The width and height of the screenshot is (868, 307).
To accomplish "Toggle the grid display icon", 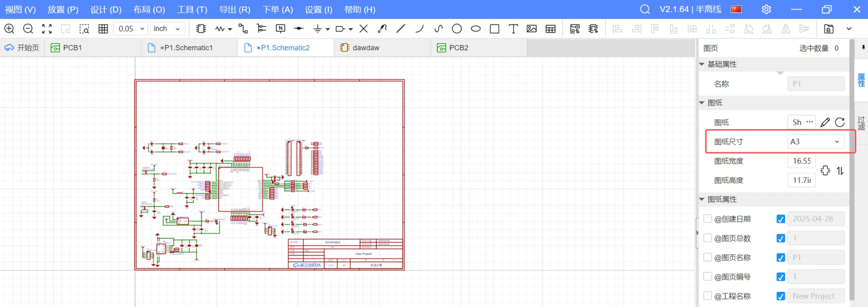I will coord(103,29).
